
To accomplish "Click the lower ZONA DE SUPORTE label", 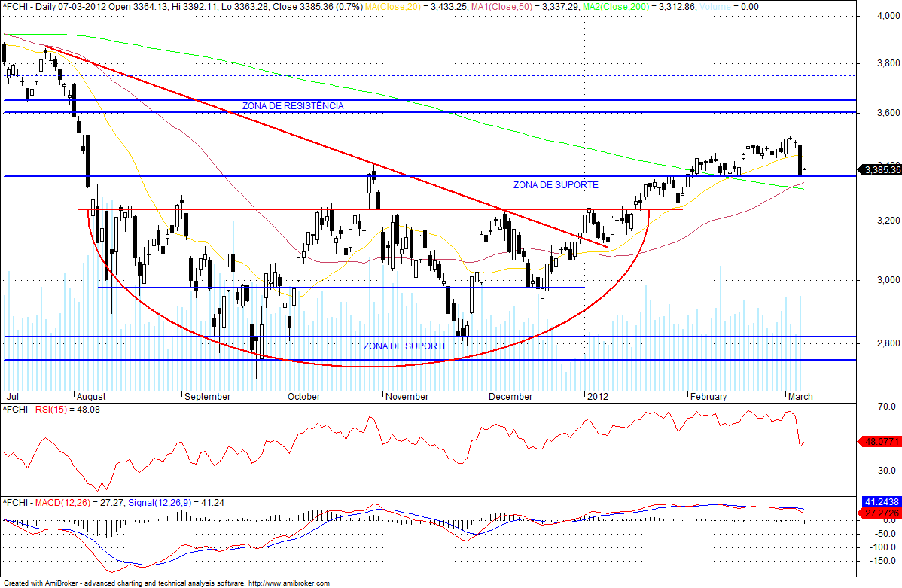I will pos(406,346).
